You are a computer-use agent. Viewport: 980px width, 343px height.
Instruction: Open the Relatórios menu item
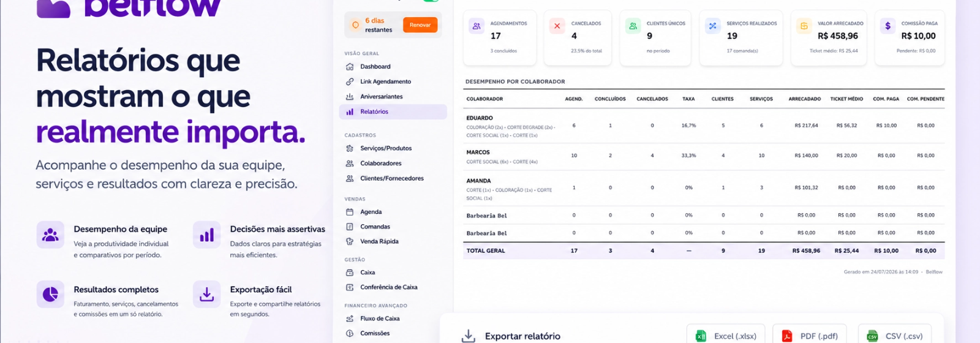393,111
